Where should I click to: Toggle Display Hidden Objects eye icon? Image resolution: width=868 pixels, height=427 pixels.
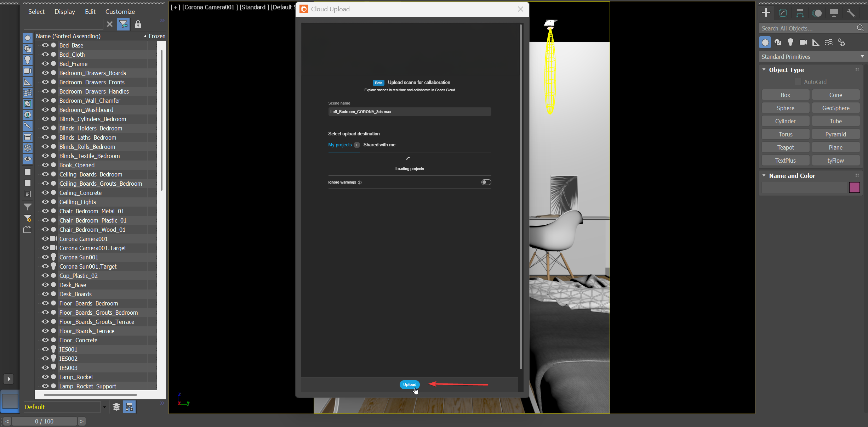pos(28,159)
